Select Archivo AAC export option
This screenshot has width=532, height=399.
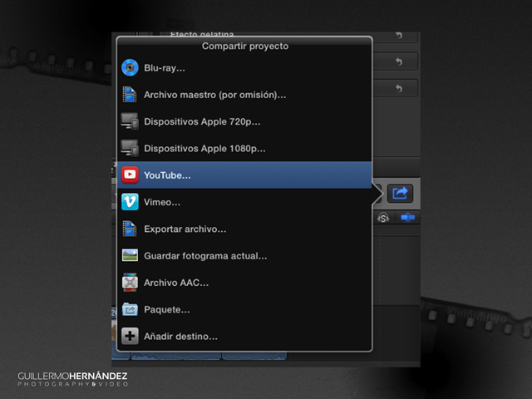pyautogui.click(x=244, y=283)
